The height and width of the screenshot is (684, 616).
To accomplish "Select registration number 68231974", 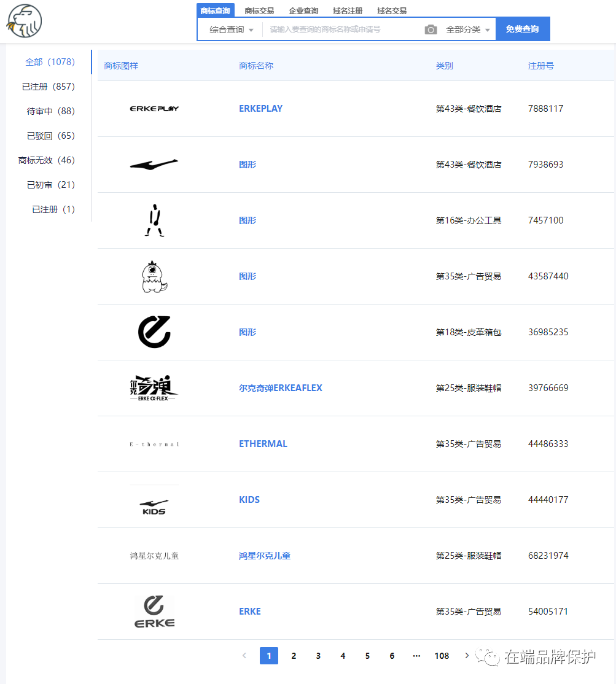I will (548, 555).
